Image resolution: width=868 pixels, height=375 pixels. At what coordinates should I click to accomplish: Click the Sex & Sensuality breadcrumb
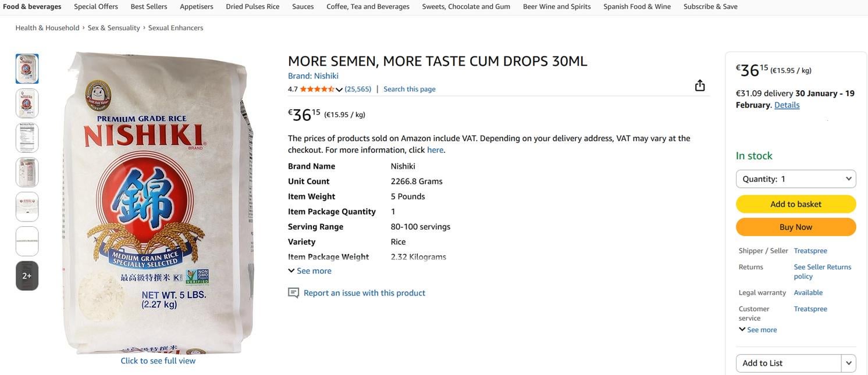113,28
